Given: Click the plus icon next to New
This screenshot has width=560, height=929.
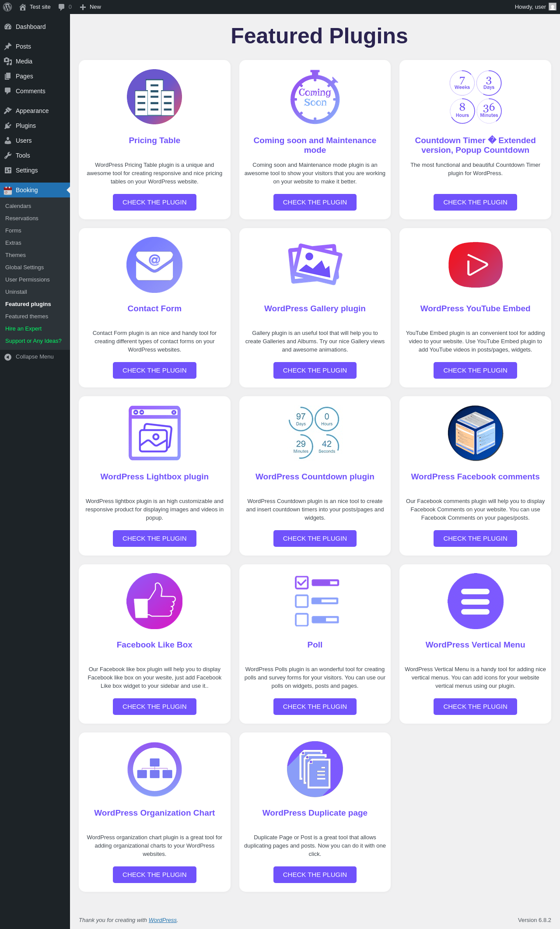Looking at the screenshot, I should click(83, 7).
